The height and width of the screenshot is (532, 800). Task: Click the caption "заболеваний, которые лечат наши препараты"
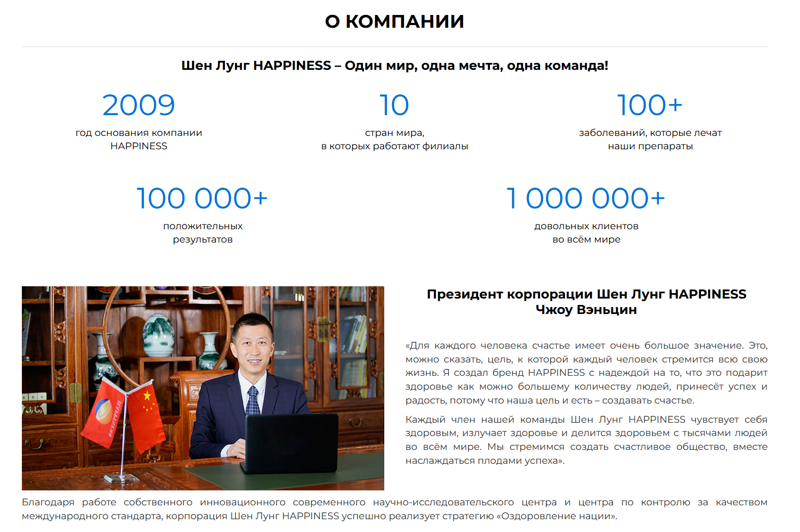[x=650, y=139]
